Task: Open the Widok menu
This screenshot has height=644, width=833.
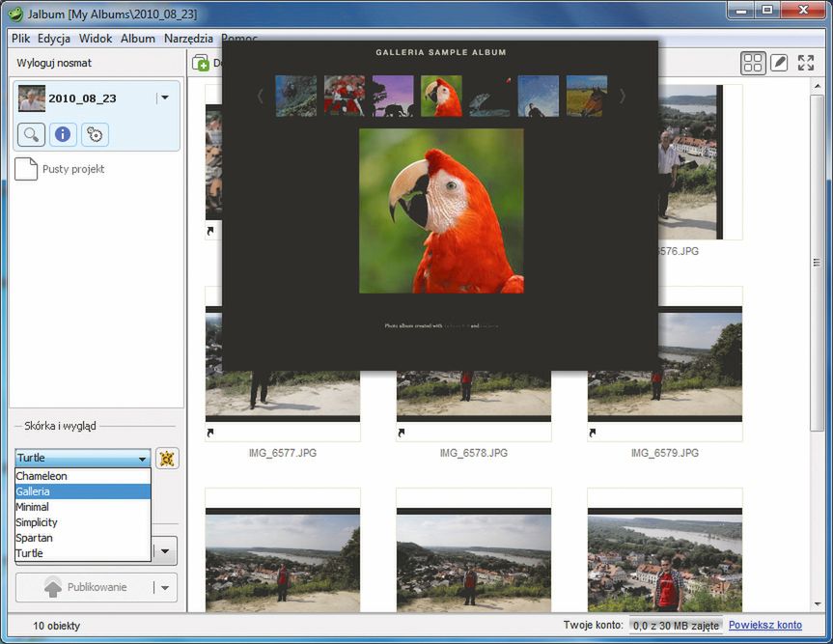Action: pyautogui.click(x=96, y=39)
